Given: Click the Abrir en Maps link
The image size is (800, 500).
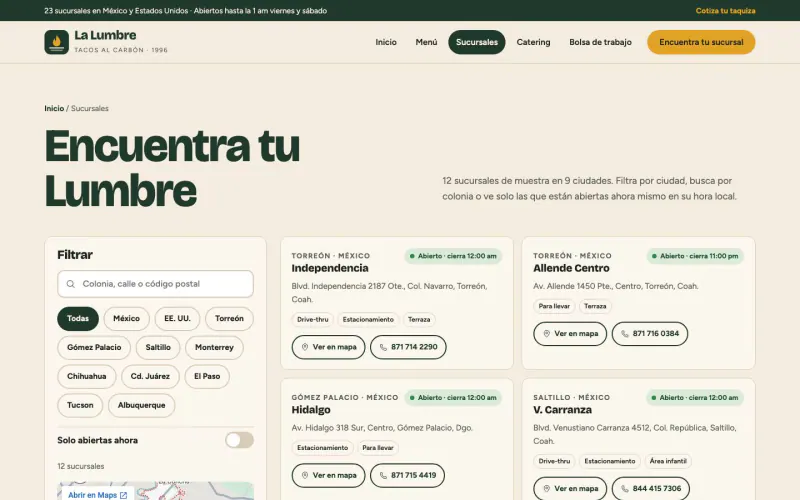Looking at the screenshot, I should [x=97, y=495].
